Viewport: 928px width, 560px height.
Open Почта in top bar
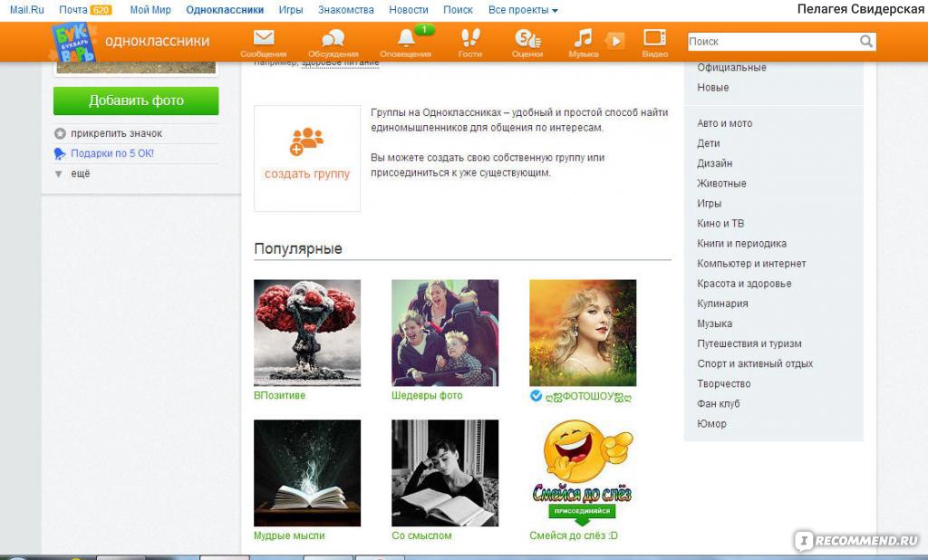point(72,10)
